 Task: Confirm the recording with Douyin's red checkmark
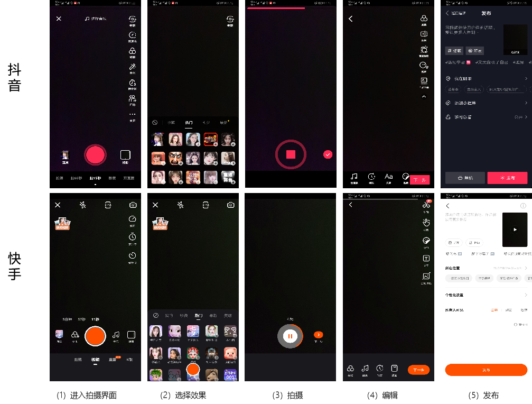pos(328,154)
